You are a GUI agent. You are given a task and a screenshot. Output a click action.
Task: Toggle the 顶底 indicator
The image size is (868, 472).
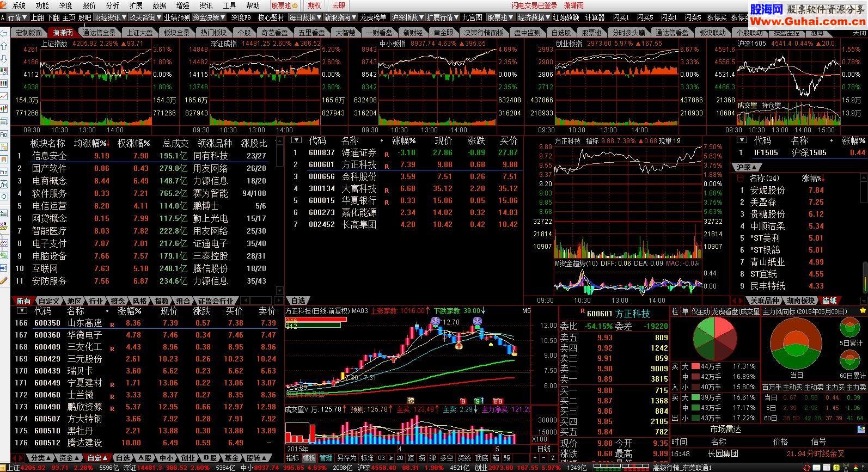(x=481, y=458)
